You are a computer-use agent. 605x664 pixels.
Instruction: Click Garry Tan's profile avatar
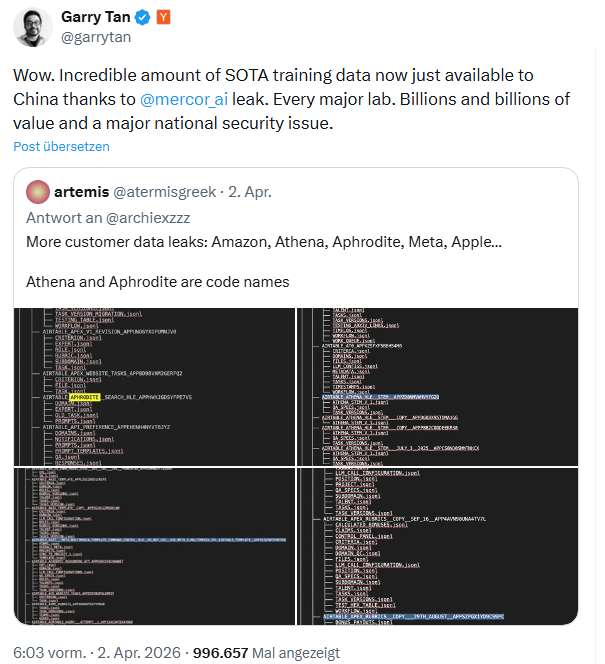(34, 27)
